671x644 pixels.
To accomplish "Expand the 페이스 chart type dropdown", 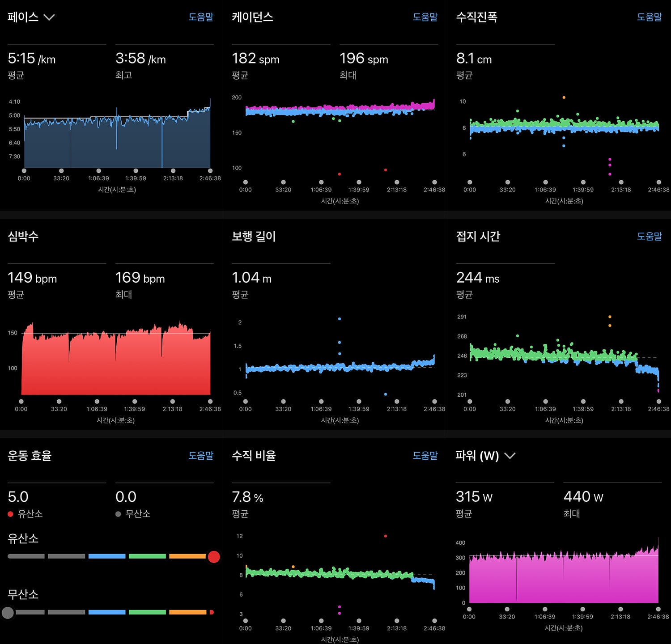I will pyautogui.click(x=49, y=17).
